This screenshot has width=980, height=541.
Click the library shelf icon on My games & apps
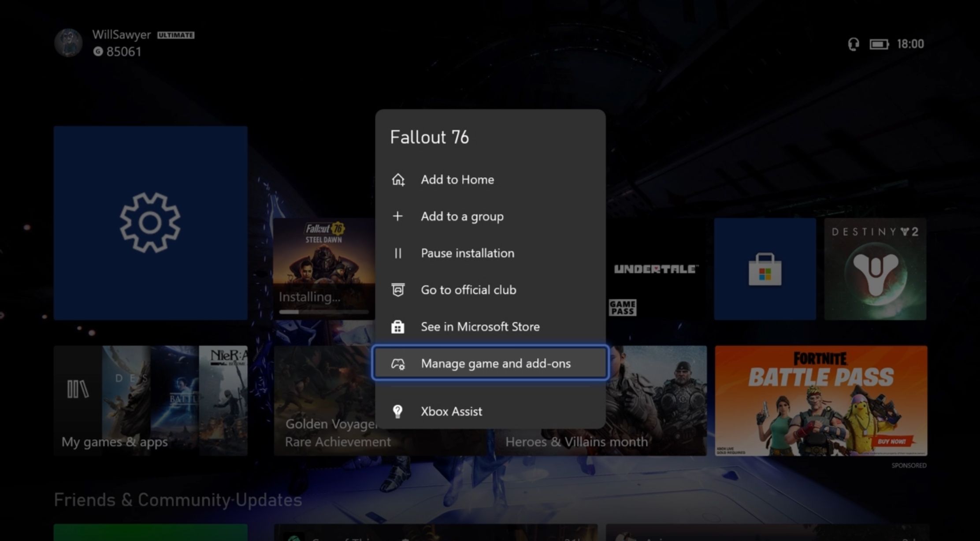pyautogui.click(x=78, y=389)
